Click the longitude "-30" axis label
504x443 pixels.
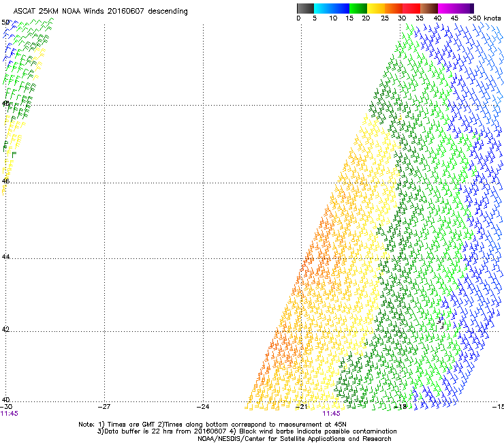point(6,407)
